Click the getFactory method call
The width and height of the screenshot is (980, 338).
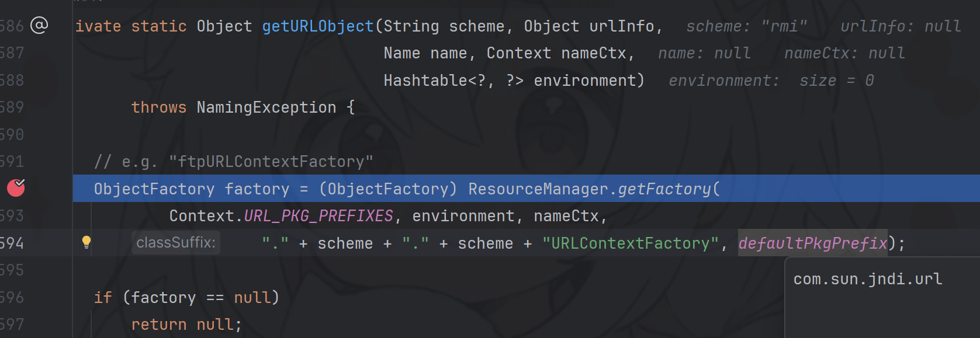click(664, 189)
